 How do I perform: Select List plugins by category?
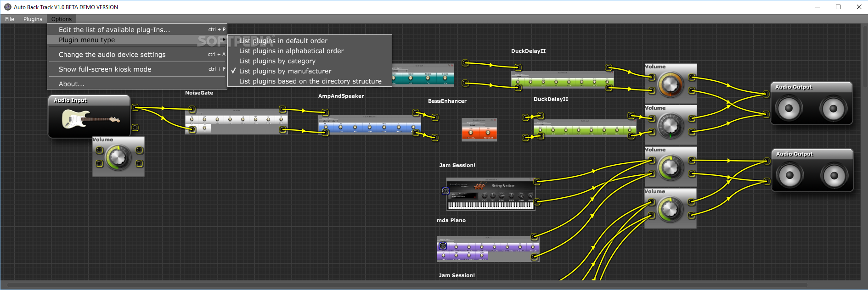pos(310,61)
